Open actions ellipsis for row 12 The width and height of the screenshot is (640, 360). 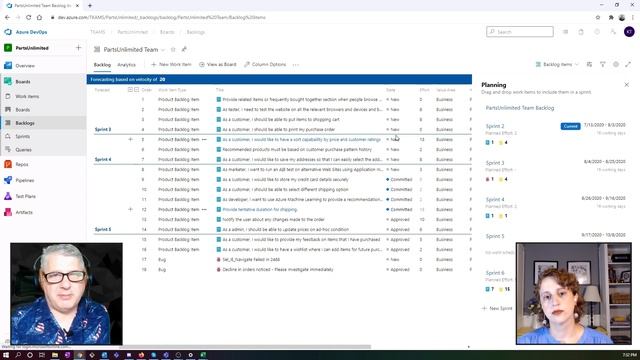tap(204, 209)
